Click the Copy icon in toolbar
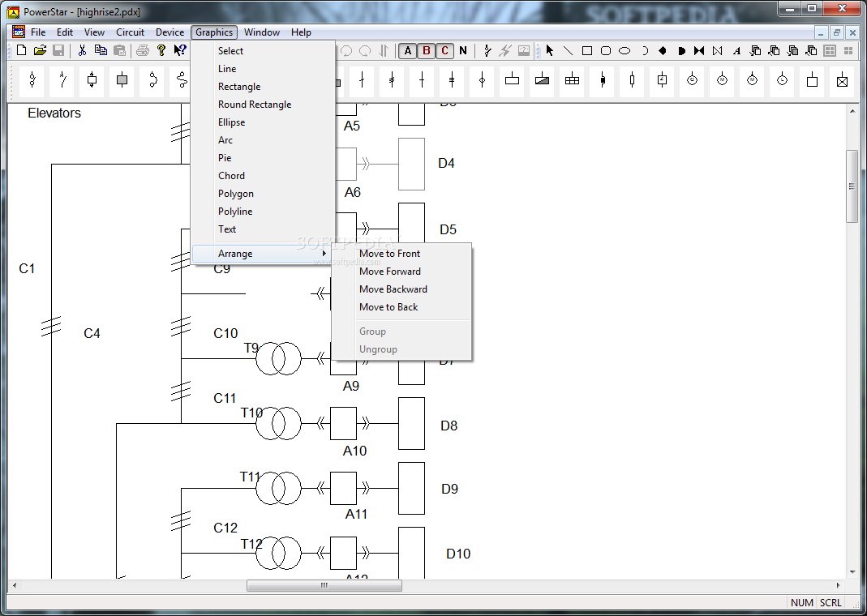The image size is (867, 616). pyautogui.click(x=101, y=51)
